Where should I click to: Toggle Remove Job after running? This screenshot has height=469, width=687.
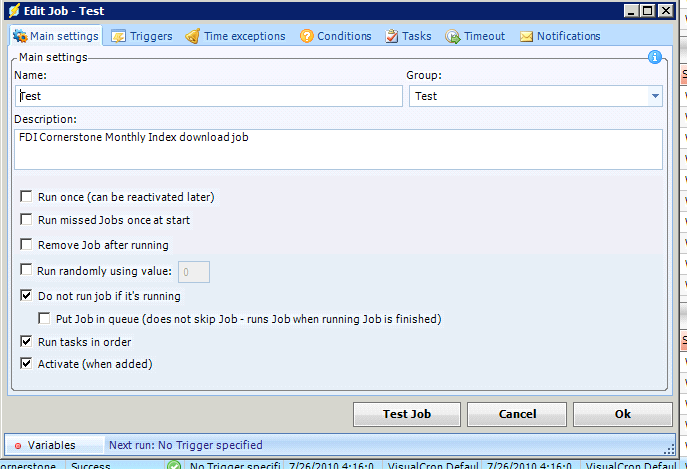26,244
